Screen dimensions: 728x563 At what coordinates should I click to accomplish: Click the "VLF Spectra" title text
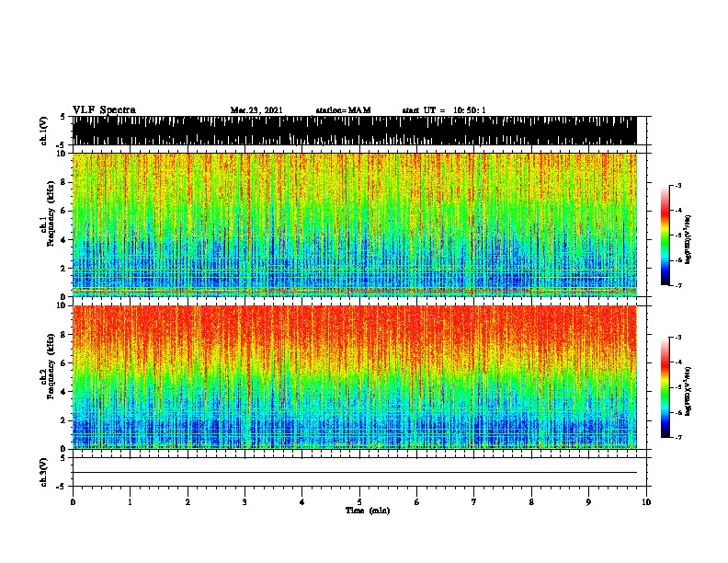click(x=104, y=110)
